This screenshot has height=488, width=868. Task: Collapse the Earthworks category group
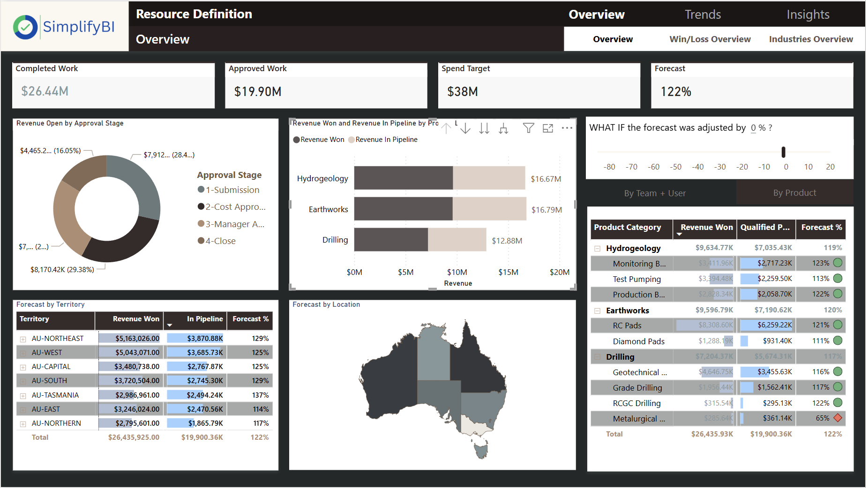pos(597,311)
